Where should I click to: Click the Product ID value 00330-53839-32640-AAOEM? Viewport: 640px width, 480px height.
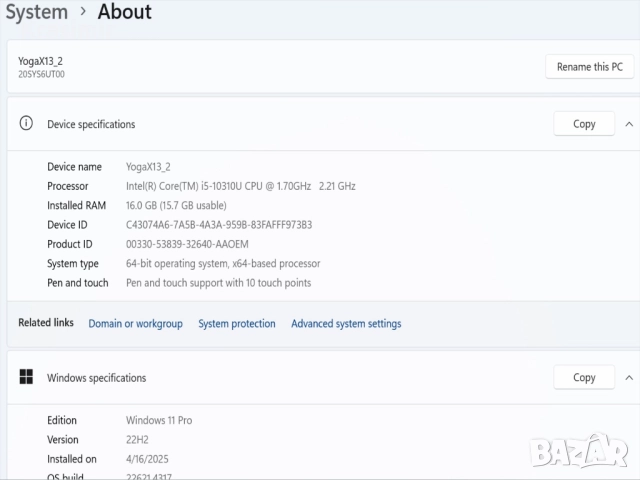[187, 245]
